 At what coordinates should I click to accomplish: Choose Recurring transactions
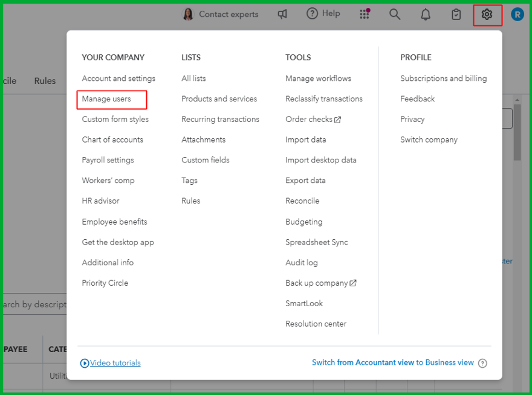point(220,119)
